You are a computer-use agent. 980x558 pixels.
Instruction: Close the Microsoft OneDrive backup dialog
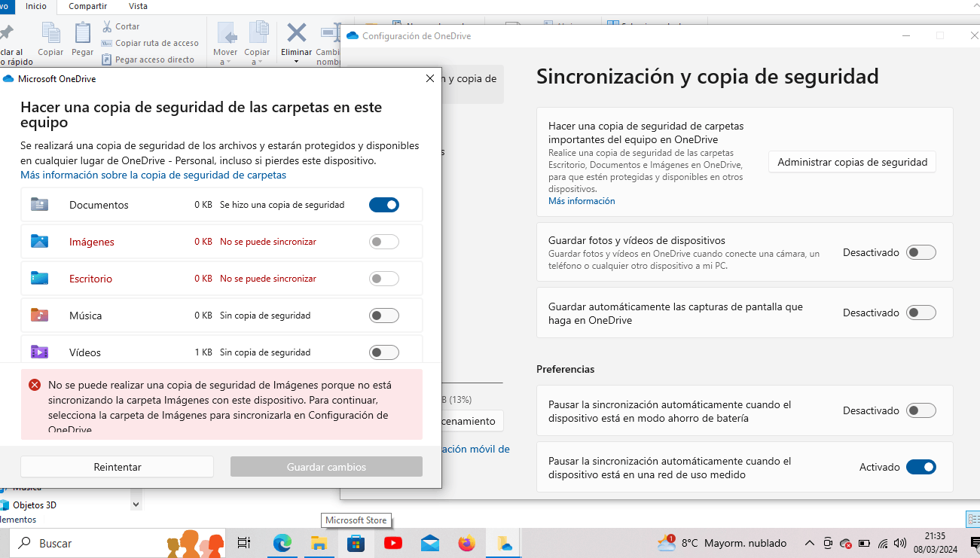429,78
